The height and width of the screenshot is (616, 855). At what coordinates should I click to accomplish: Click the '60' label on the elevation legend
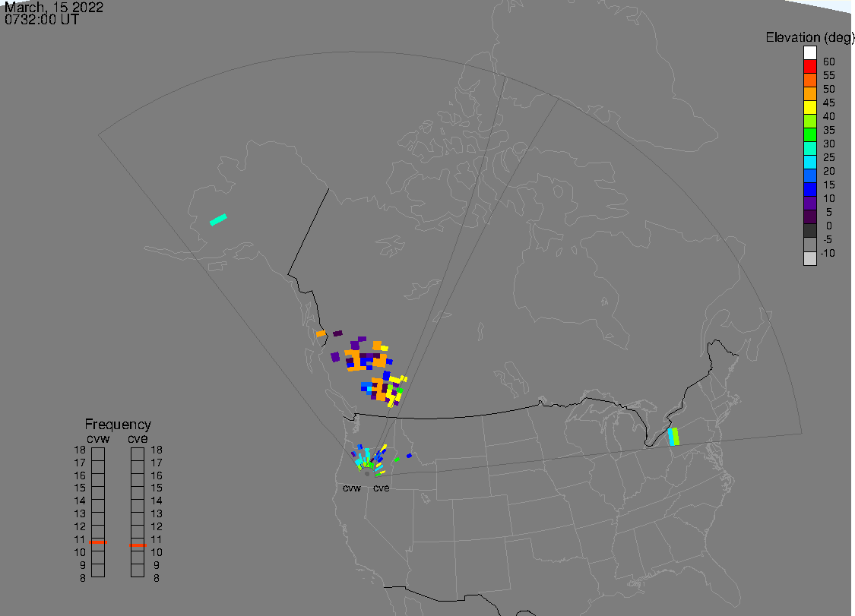(829, 62)
